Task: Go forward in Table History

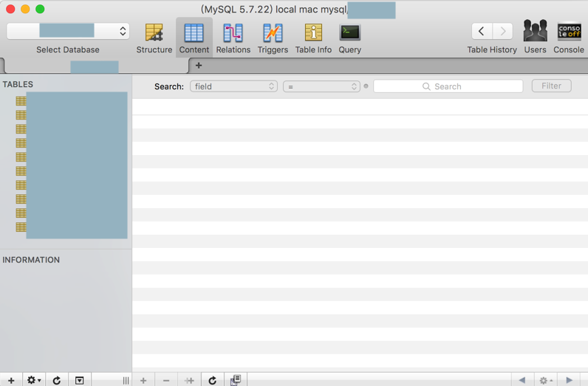Action: 502,31
